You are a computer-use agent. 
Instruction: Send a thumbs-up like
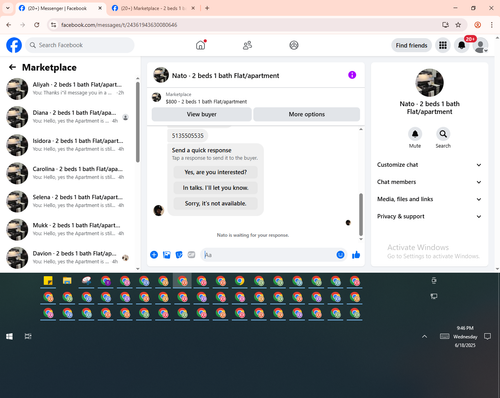click(356, 255)
